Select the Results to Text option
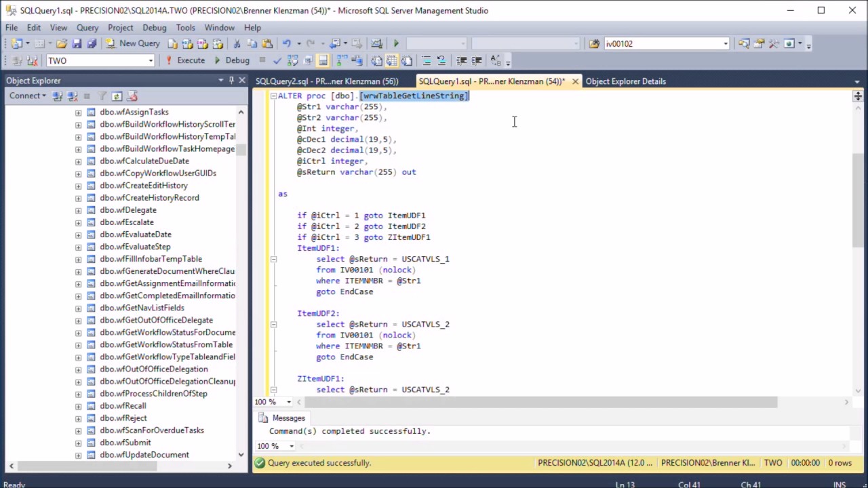The image size is (868, 488). point(376,60)
